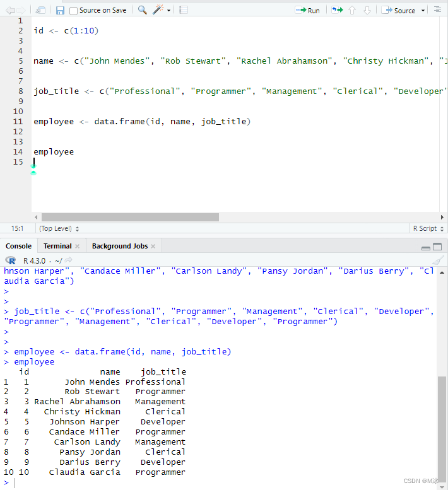Close the Terminal tab
This screenshot has height=490, width=448.
[77, 246]
